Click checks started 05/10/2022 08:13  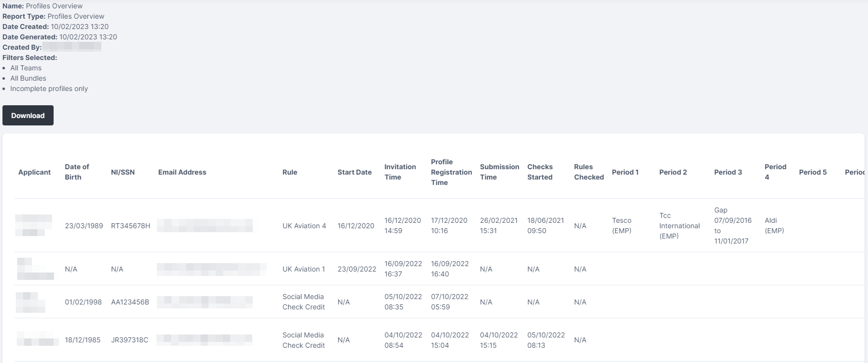[546, 340]
